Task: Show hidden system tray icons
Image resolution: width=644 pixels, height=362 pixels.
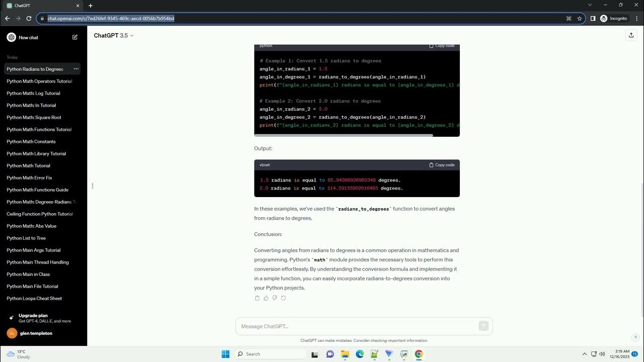Action: tap(585, 354)
